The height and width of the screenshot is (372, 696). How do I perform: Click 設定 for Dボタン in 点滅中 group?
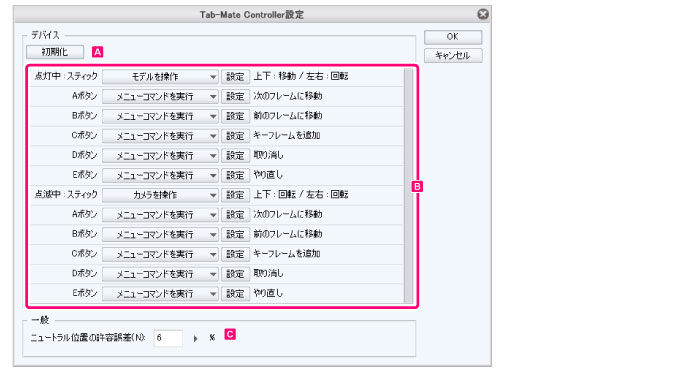tap(235, 274)
